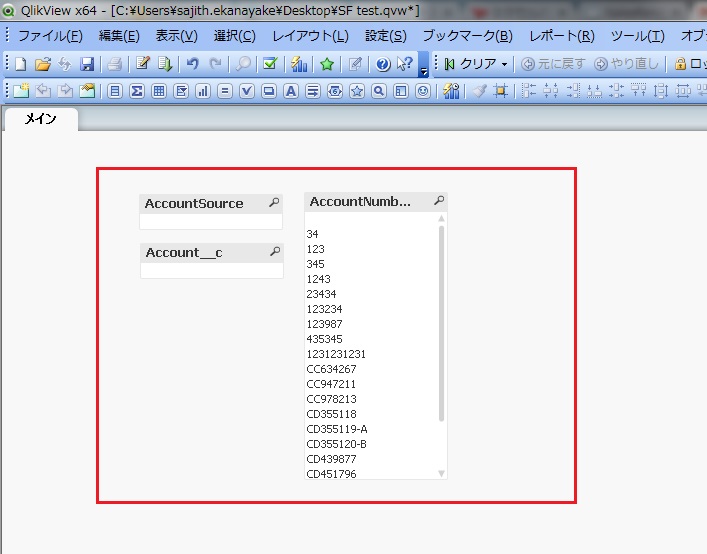
Task: Select the Account__c list box header
Action: [211, 252]
